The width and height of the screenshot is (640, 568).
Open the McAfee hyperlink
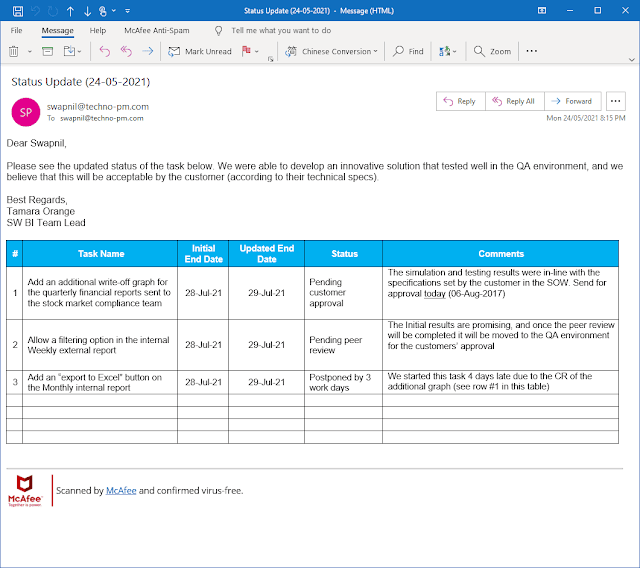(x=121, y=490)
